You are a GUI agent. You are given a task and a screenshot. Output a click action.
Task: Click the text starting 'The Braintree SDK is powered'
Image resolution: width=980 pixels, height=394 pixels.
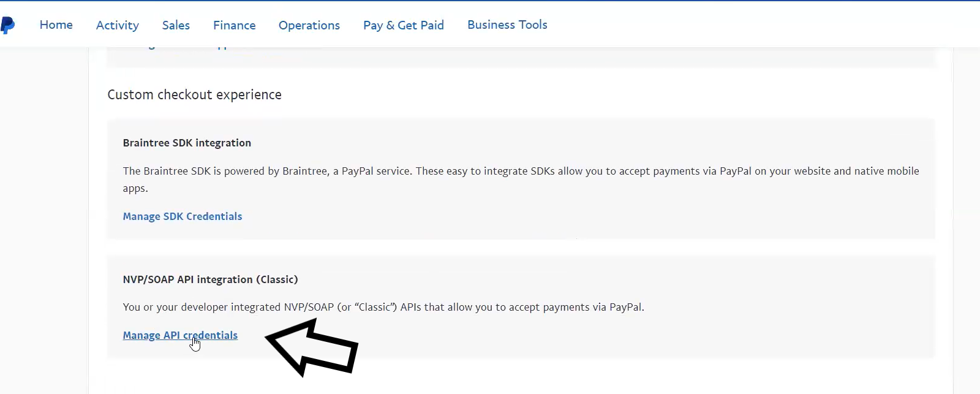(521, 180)
